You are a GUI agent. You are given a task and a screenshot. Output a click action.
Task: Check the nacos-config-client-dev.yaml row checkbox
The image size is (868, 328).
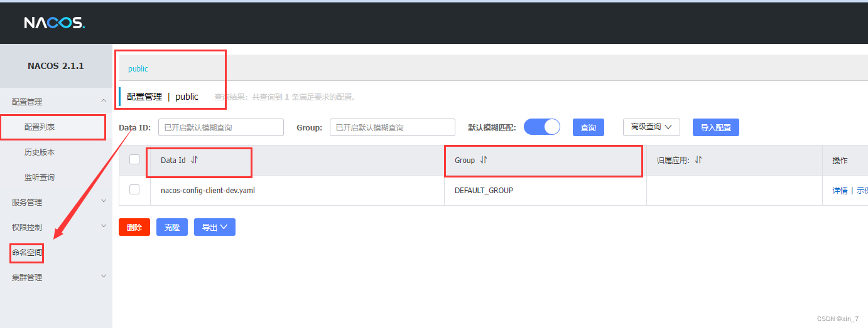[134, 189]
